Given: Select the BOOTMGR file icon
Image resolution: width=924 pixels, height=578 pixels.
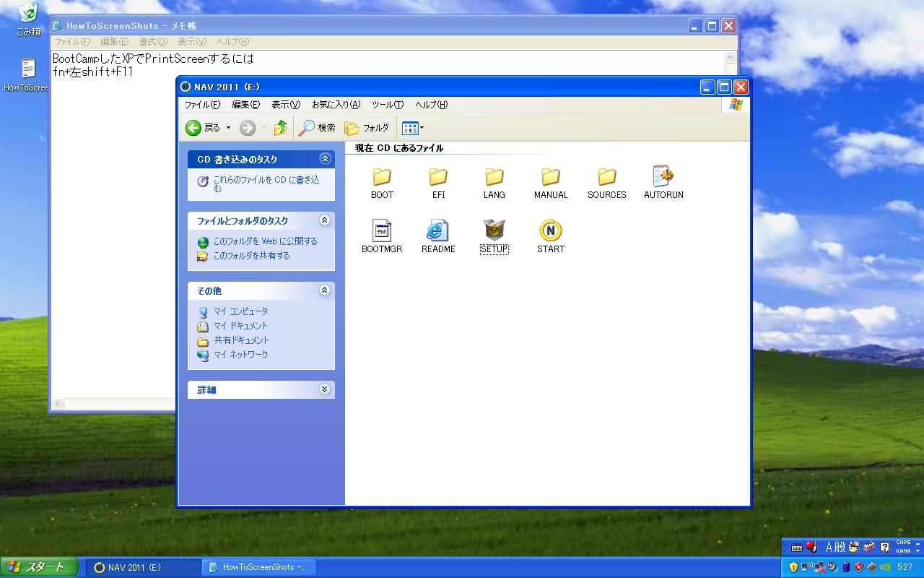Looking at the screenshot, I should (382, 230).
